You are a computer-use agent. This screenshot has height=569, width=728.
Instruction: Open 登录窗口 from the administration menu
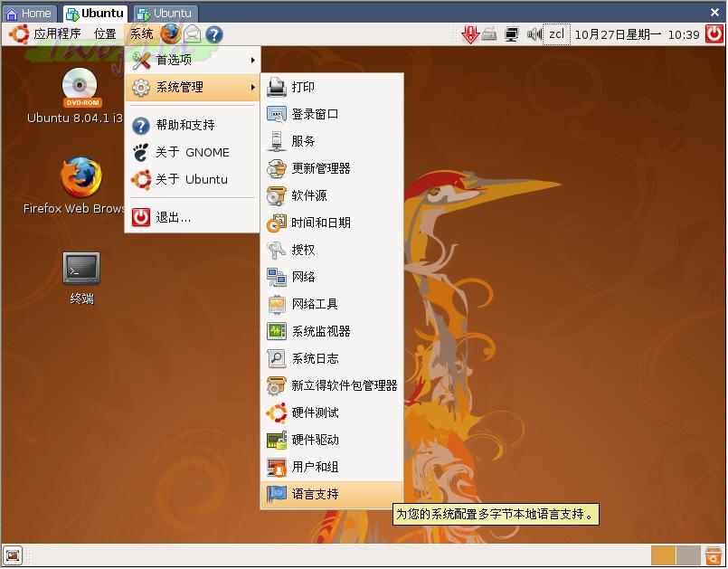pos(332,114)
